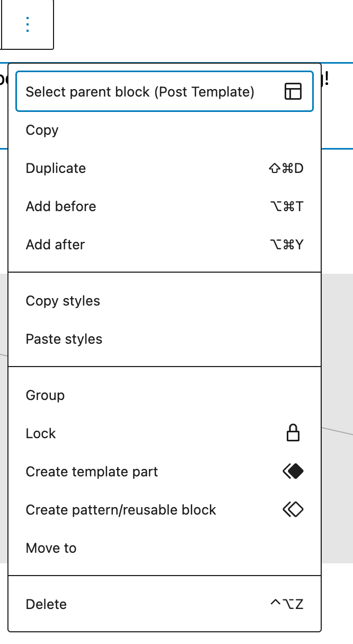This screenshot has height=644, width=353.
Task: Click the padlock icon beside Lock
Action: pos(294,433)
